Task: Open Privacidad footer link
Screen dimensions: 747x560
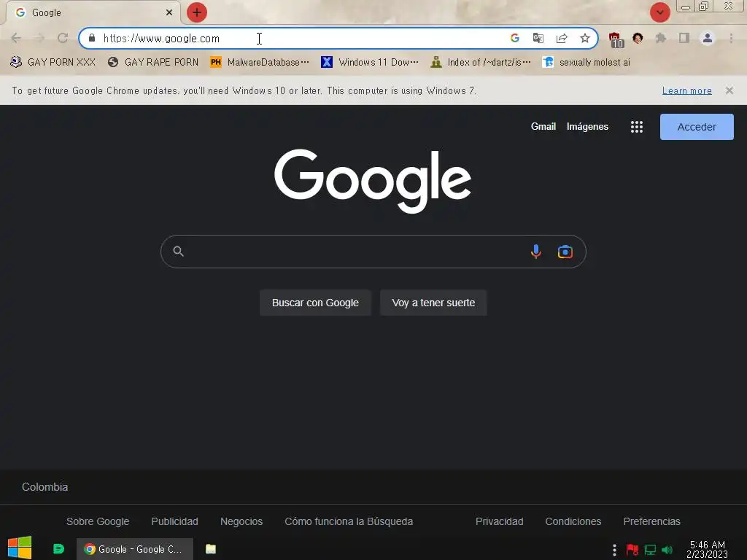Action: click(499, 521)
